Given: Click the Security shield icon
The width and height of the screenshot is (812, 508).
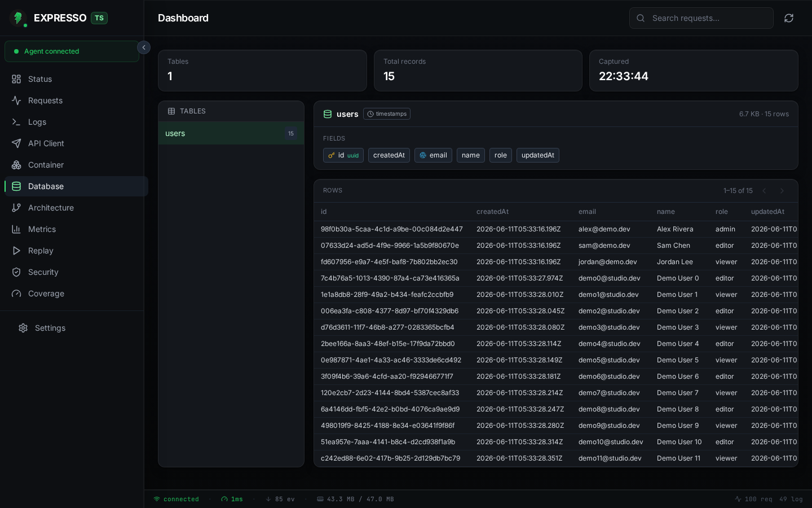Looking at the screenshot, I should click(16, 272).
